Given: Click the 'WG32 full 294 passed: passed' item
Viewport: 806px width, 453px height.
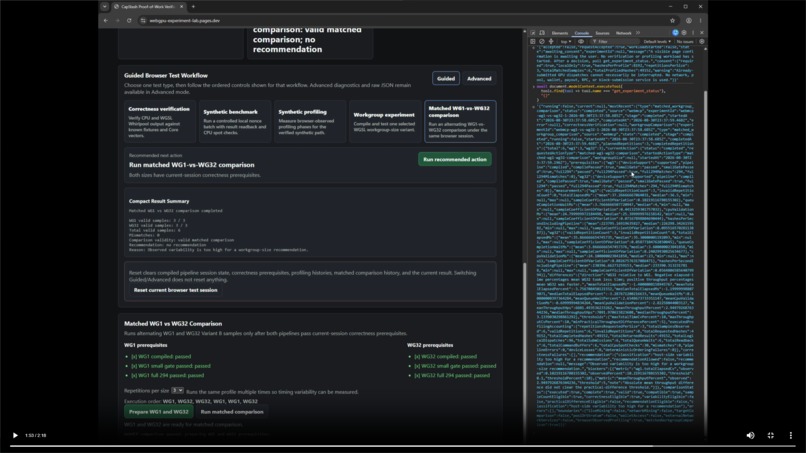Looking at the screenshot, I should coord(452,375).
